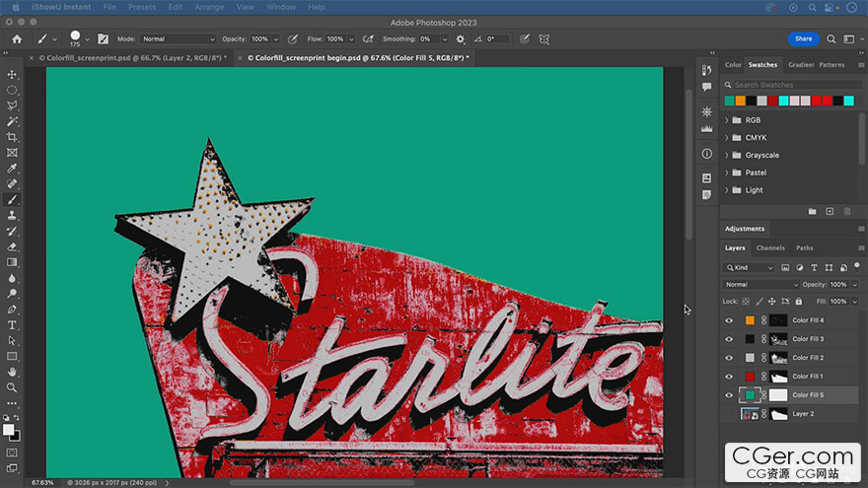Viewport: 868px width, 488px height.
Task: Toggle visibility of Color Fill 1 layer
Action: pos(729,377)
